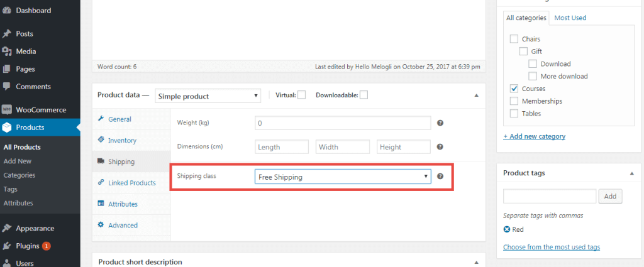Remove the Red tag via its x icon
This screenshot has width=644, height=267.
pyautogui.click(x=507, y=230)
